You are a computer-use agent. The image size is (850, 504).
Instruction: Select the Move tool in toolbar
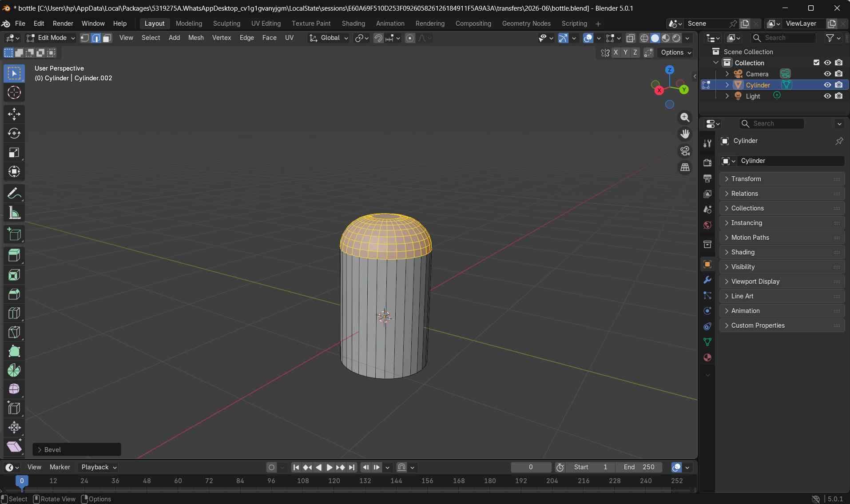point(14,114)
